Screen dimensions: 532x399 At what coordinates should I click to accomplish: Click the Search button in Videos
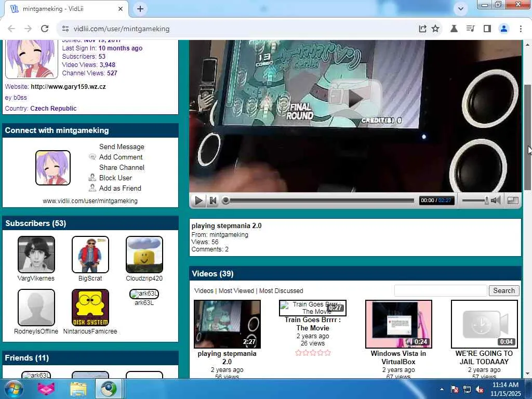tap(504, 291)
